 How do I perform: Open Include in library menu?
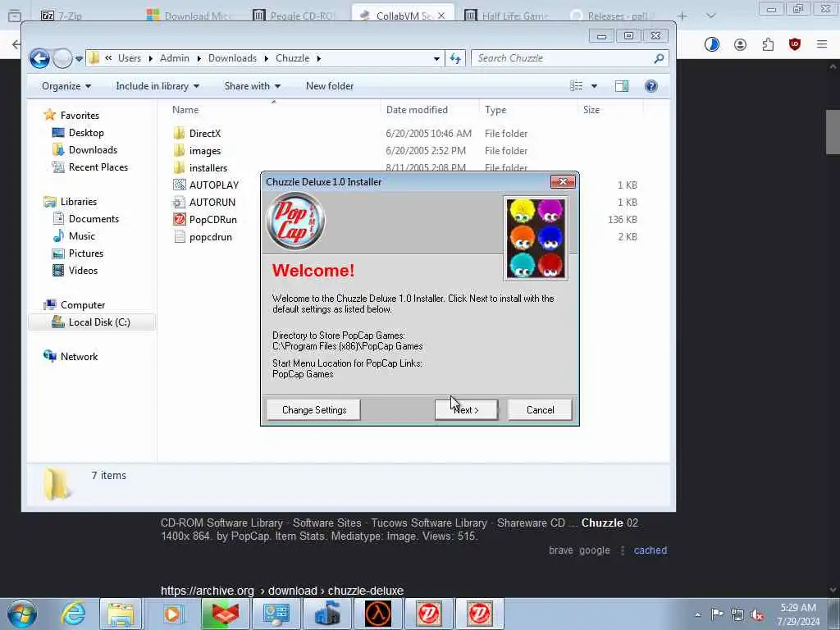(x=157, y=86)
